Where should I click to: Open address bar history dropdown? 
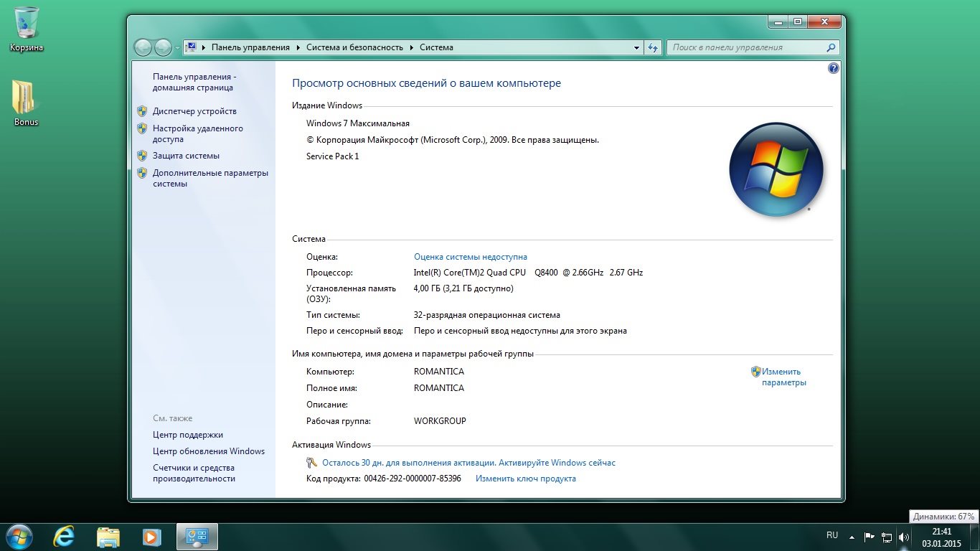(636, 47)
